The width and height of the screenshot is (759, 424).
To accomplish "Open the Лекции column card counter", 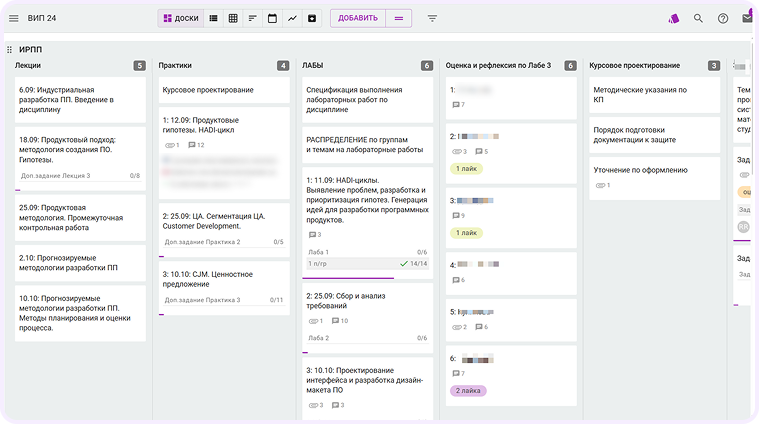I will [139, 66].
